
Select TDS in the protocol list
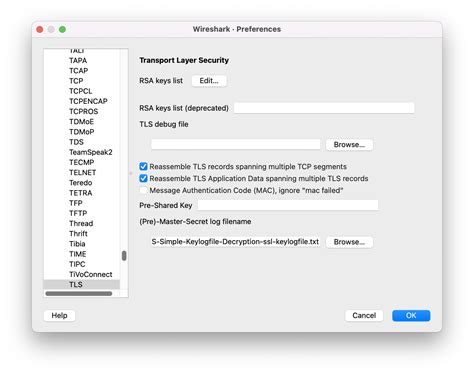click(x=76, y=142)
